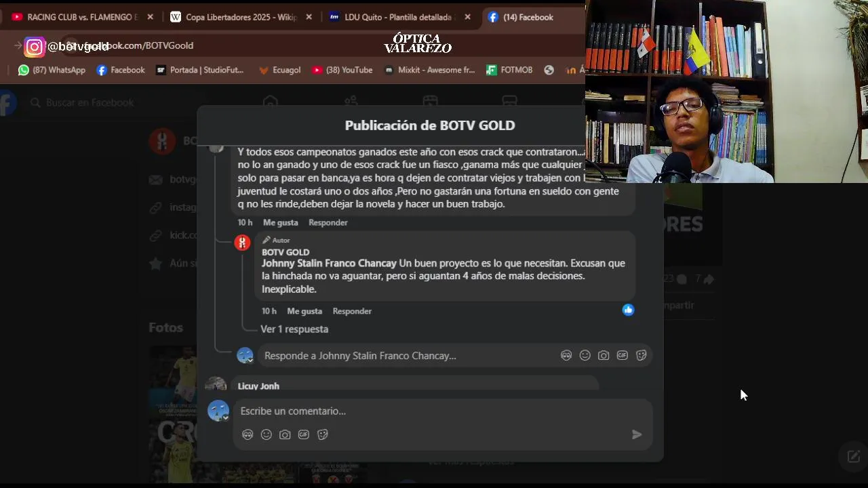Focus the Escribe un comentario field
This screenshot has width=868, height=488.
tap(442, 411)
